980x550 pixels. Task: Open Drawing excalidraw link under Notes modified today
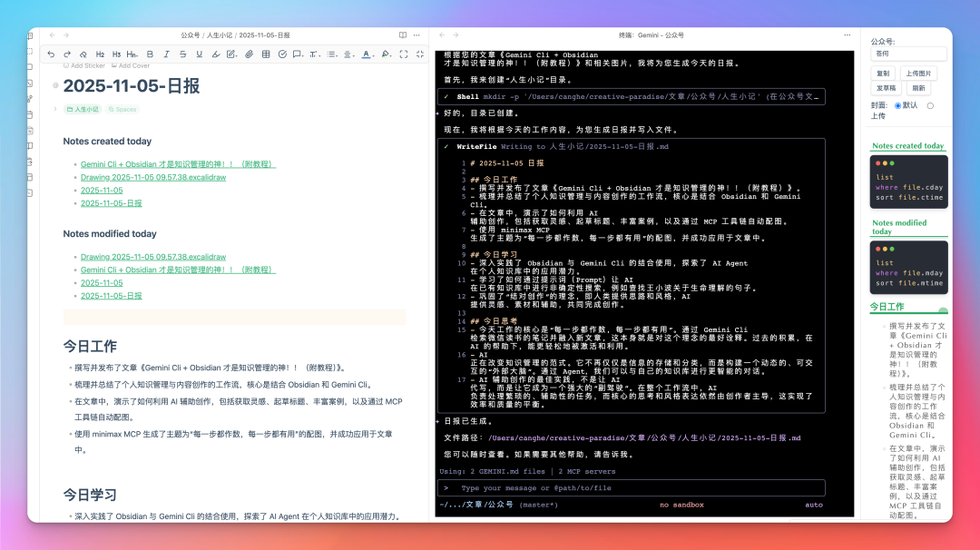(x=153, y=257)
